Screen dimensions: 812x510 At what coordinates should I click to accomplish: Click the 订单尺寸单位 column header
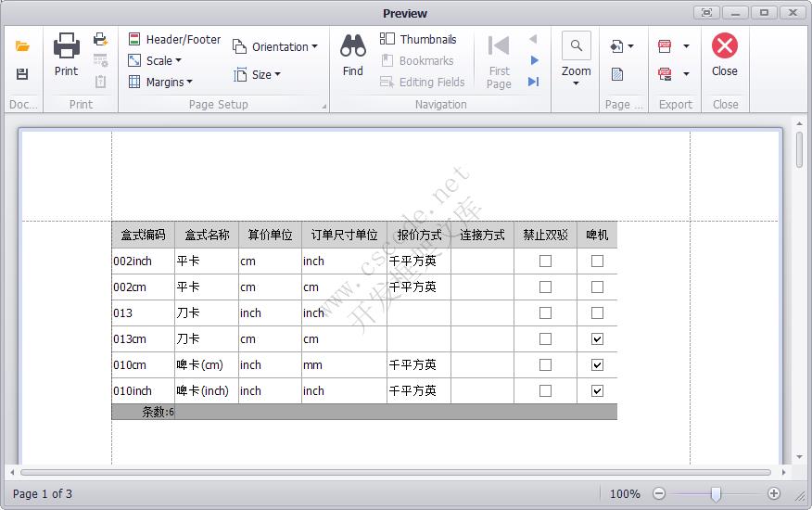click(x=345, y=236)
